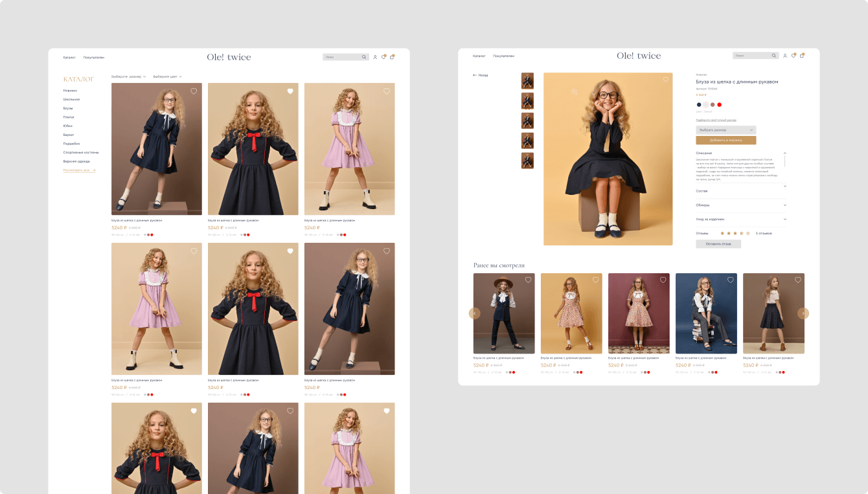Screen dimensions: 868x494
Task: Choose the dusty-rose color swatch on the product page
Action: point(713,104)
